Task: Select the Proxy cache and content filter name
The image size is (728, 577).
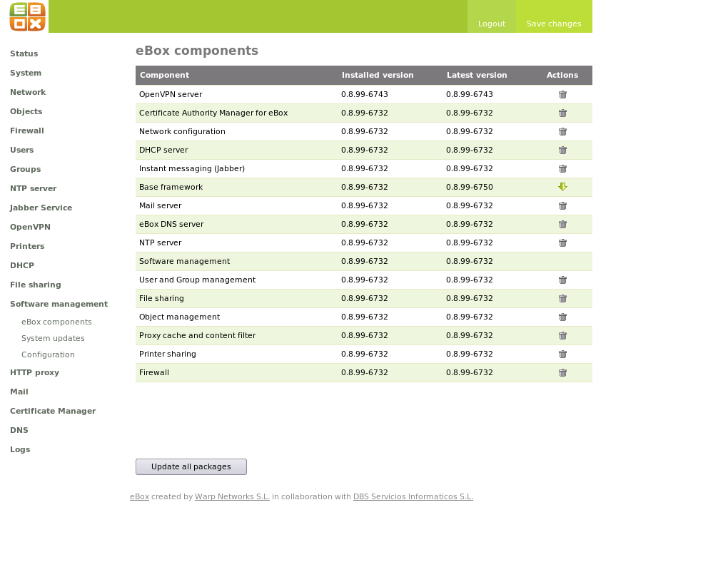Action: [197, 336]
